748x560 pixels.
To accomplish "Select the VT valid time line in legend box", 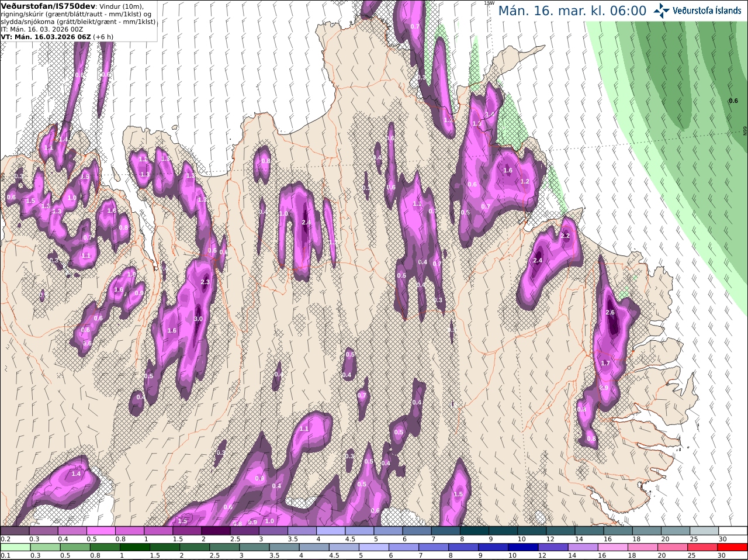I will 57,36.
